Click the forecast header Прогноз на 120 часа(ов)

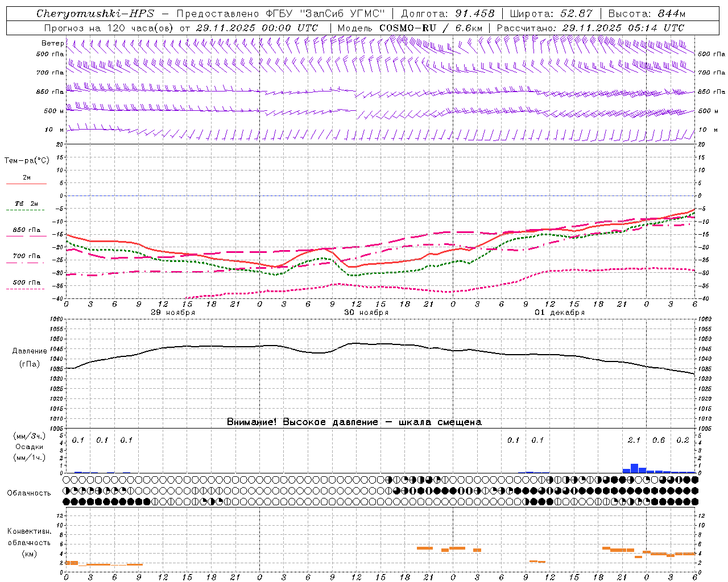[109, 28]
